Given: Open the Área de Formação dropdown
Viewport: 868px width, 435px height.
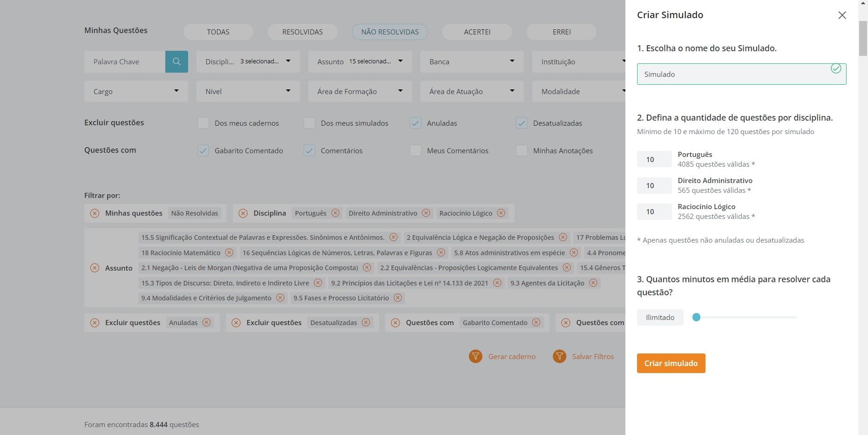Looking at the screenshot, I should click(x=359, y=91).
